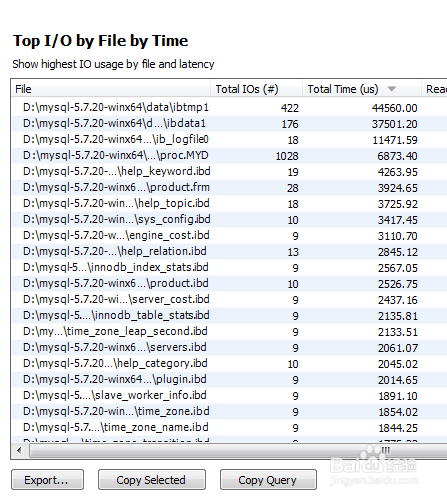
Task: Click the horizontal scrollbar thumb
Action: pyautogui.click(x=238, y=451)
